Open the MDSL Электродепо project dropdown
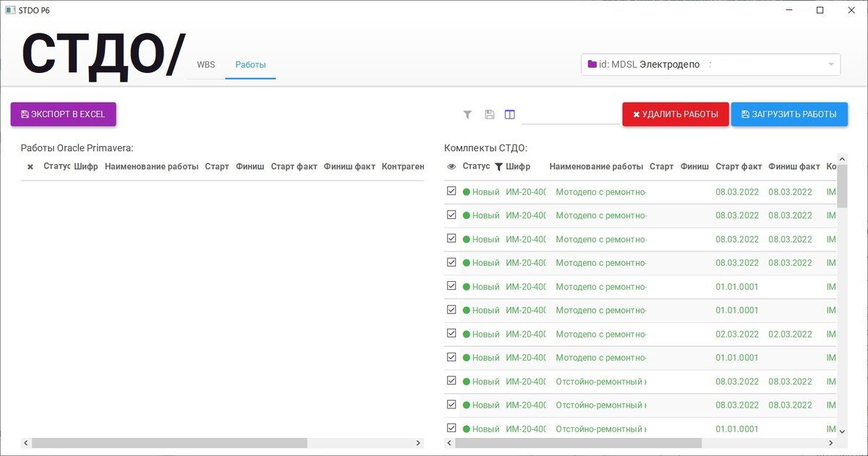Screen dimensions: 868x456 710,64
